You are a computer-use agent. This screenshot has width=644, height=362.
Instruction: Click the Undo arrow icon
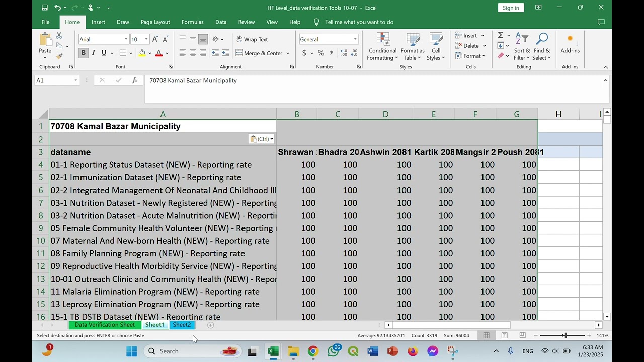click(x=58, y=8)
